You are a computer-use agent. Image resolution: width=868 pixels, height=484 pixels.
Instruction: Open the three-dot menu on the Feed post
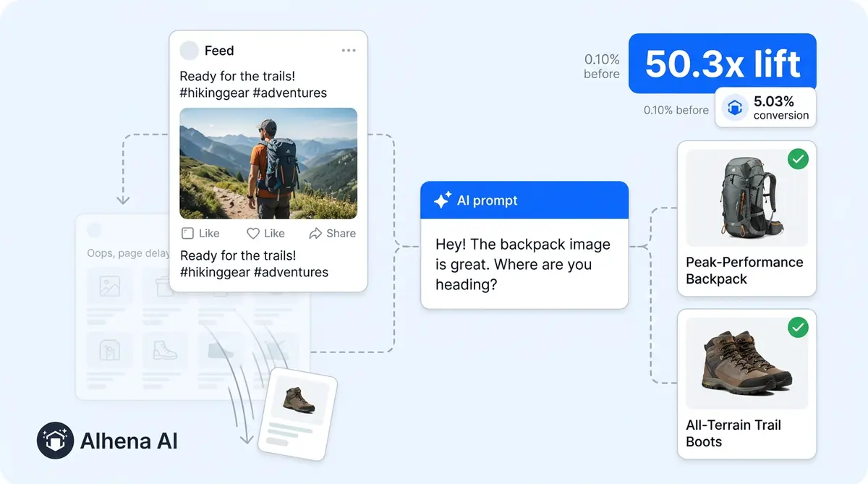(x=349, y=50)
